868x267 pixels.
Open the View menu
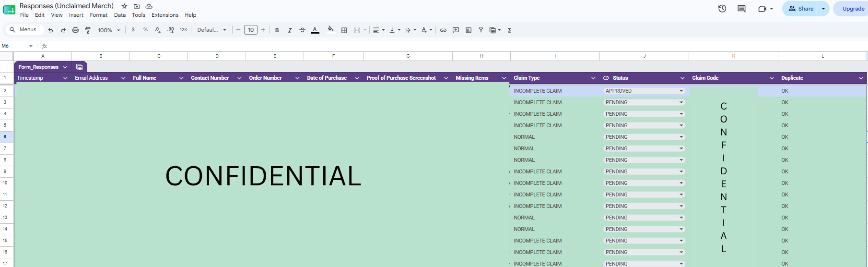pos(57,15)
